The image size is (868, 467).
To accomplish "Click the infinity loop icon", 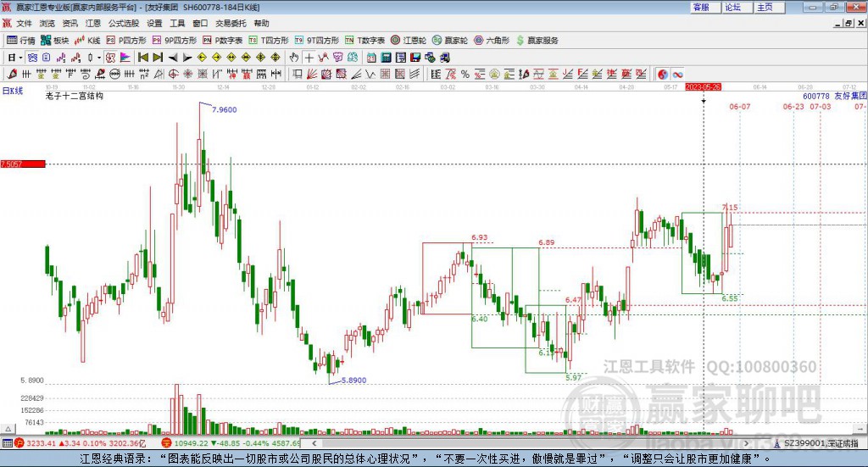I will point(677,74).
